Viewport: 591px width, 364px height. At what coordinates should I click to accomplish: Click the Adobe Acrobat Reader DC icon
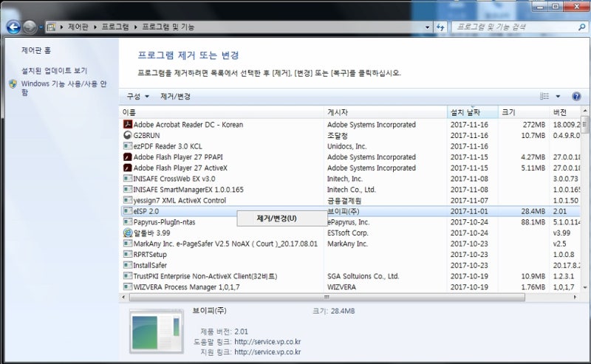point(127,124)
